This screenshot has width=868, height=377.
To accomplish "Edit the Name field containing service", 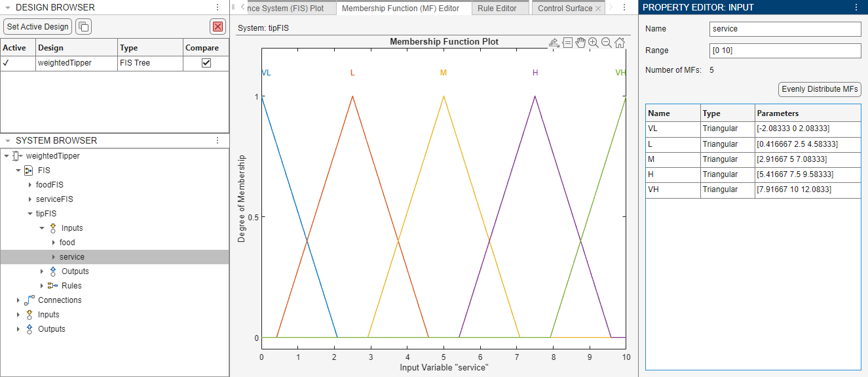I will 785,29.
